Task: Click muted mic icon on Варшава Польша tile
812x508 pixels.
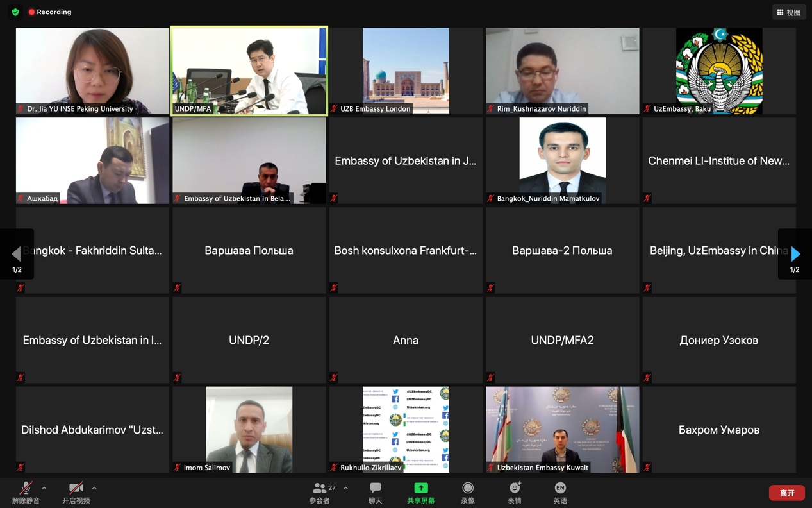Action: coord(177,288)
